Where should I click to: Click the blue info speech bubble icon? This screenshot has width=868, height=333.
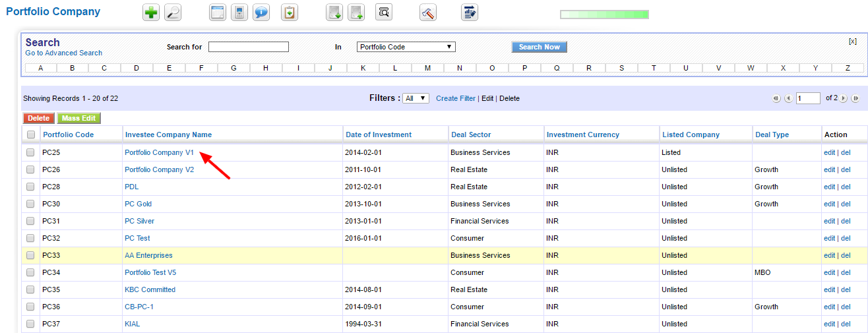pyautogui.click(x=261, y=13)
